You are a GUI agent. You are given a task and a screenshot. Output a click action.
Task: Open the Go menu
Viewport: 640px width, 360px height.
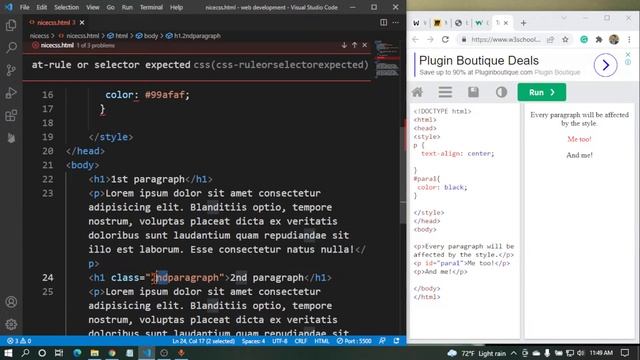[111, 7]
